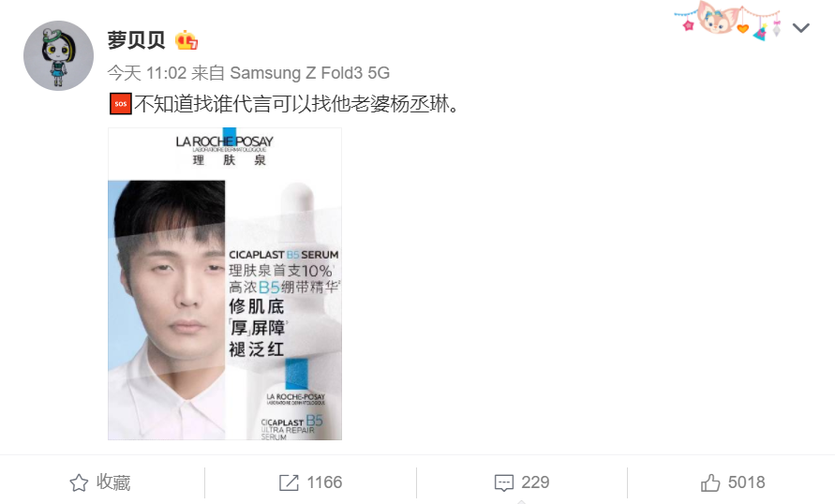Click the post text mentioning 杨丞琳
Image resolution: width=835 pixels, height=504 pixels.
coord(297,104)
